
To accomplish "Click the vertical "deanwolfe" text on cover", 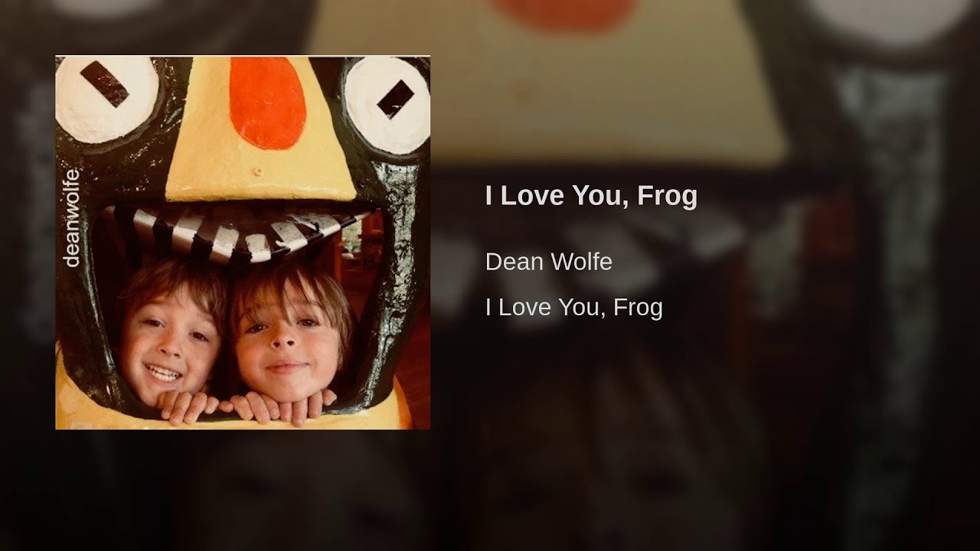I will point(72,218).
